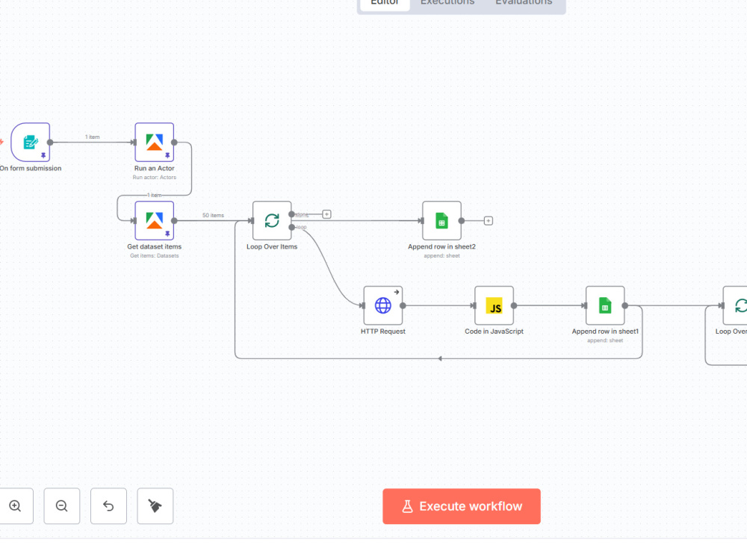Open the HTTP Request node
Screen dimensions: 747x560
point(383,305)
